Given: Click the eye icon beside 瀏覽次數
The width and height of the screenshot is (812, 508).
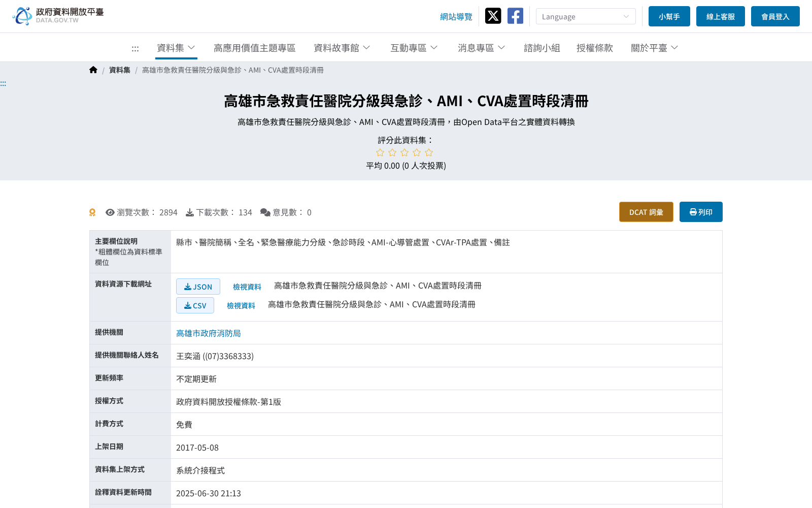Looking at the screenshot, I should click(110, 212).
